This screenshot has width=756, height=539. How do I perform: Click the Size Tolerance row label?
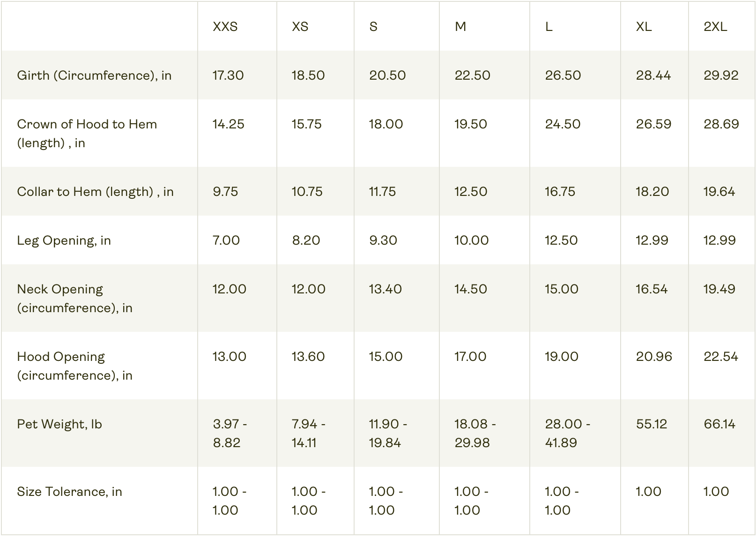point(69,492)
